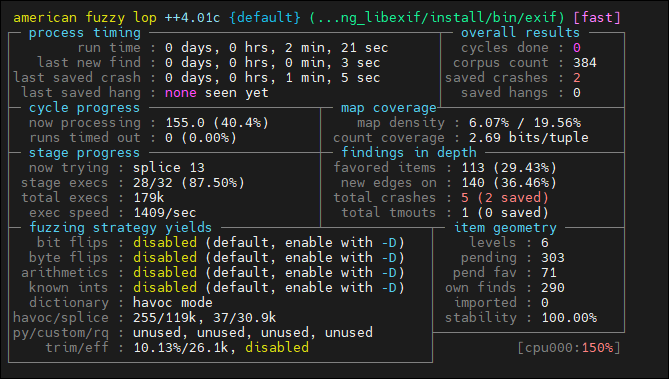669x379 pixels.
Task: Click the stability value '100.00%'
Action: [x=569, y=318]
